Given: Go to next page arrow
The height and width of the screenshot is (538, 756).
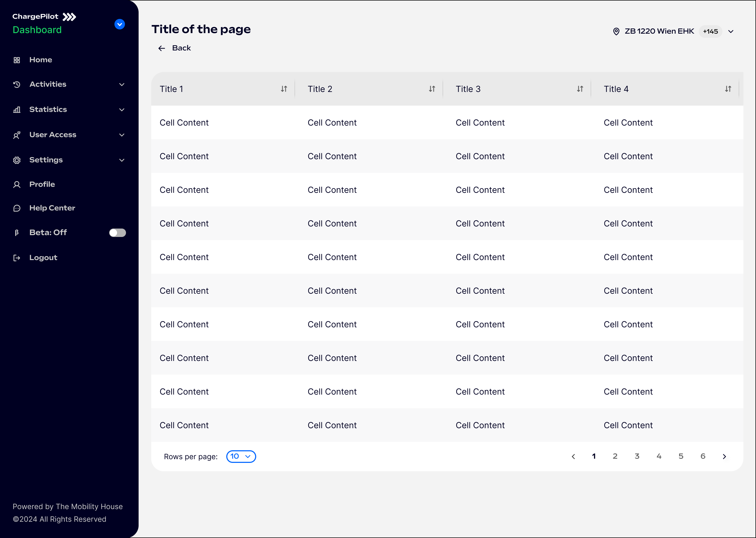Looking at the screenshot, I should (x=724, y=457).
